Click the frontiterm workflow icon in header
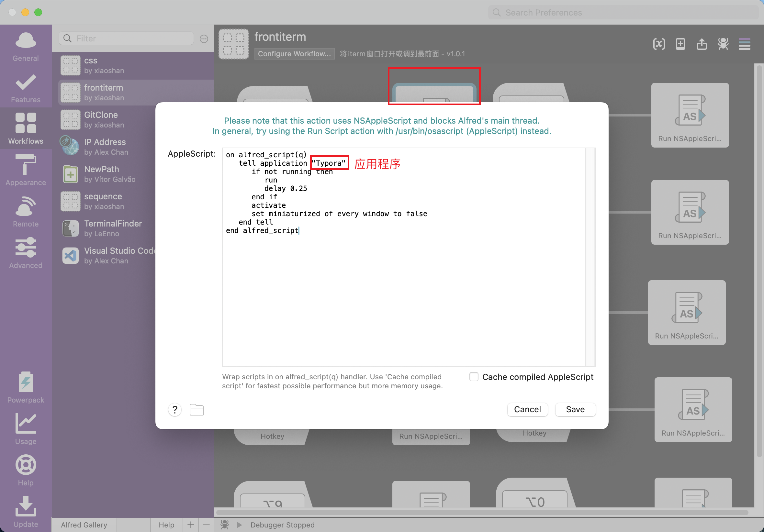The width and height of the screenshot is (764, 532). 234,44
